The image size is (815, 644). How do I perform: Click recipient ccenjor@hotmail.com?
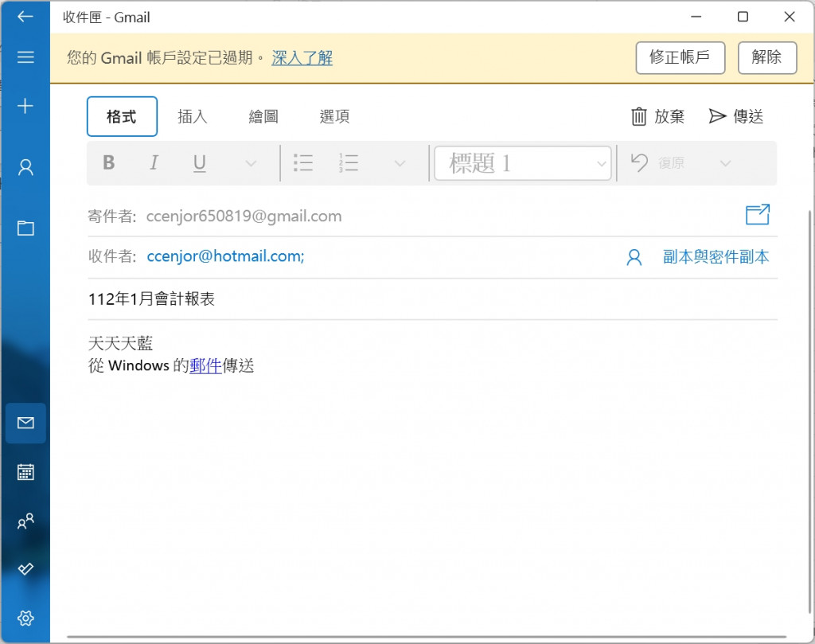click(x=225, y=256)
